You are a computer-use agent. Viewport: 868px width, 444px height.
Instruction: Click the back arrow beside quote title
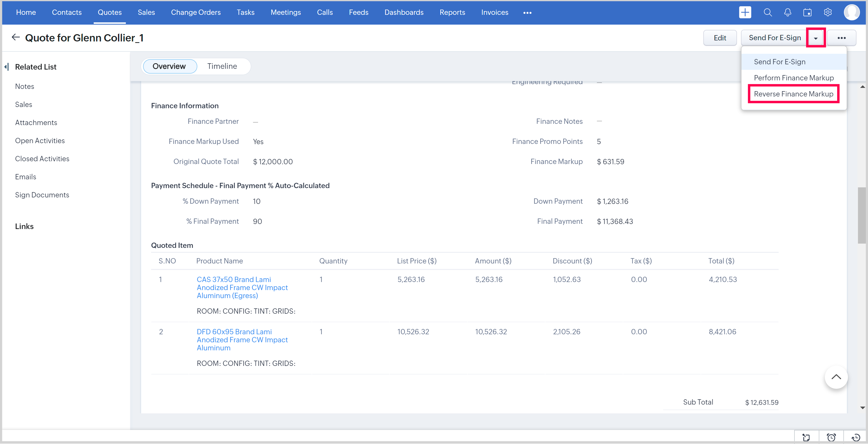tap(16, 37)
